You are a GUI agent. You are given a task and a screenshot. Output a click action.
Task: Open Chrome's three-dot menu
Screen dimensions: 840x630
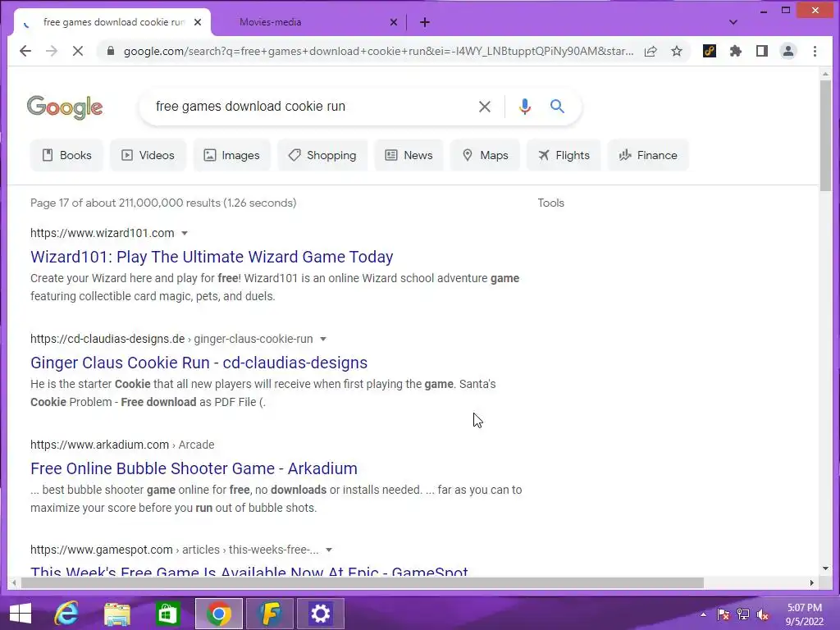click(x=815, y=51)
